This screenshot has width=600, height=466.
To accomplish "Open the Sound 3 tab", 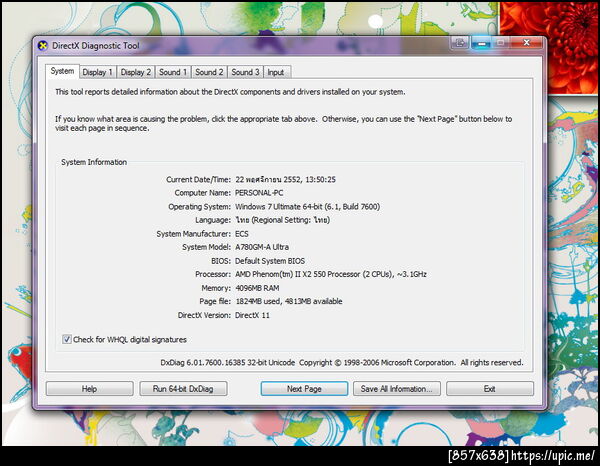I will 245,72.
